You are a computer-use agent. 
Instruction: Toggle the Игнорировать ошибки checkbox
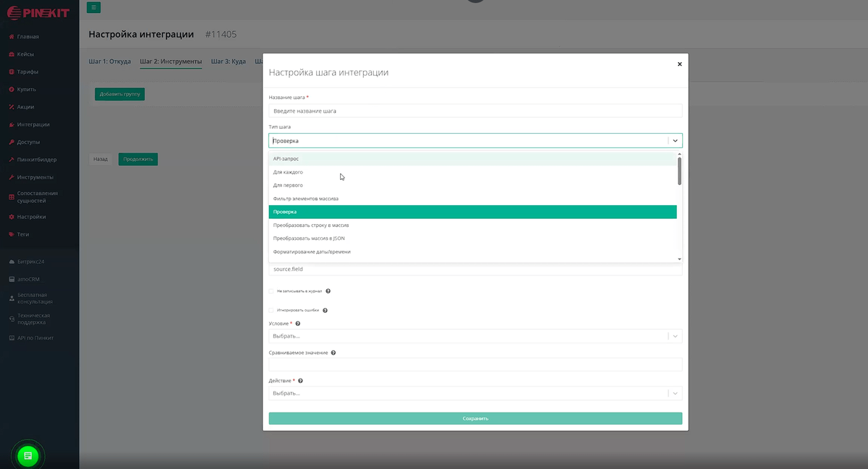tap(271, 311)
